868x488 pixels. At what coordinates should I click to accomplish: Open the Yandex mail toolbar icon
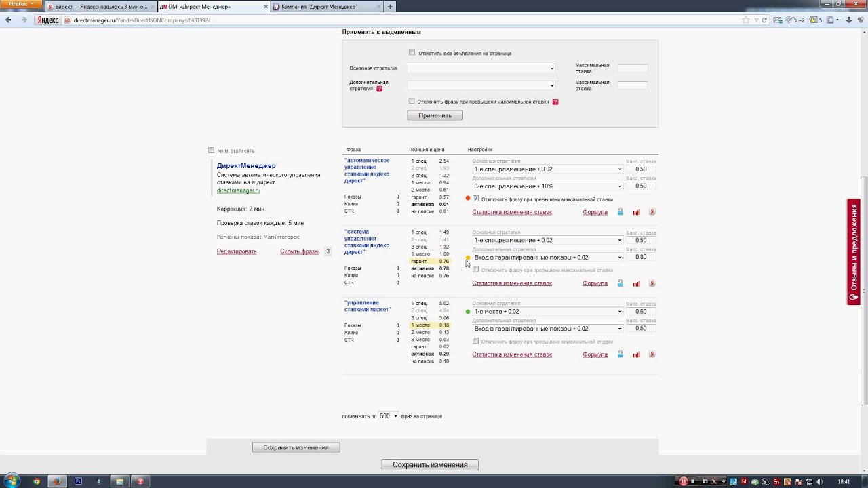[778, 20]
